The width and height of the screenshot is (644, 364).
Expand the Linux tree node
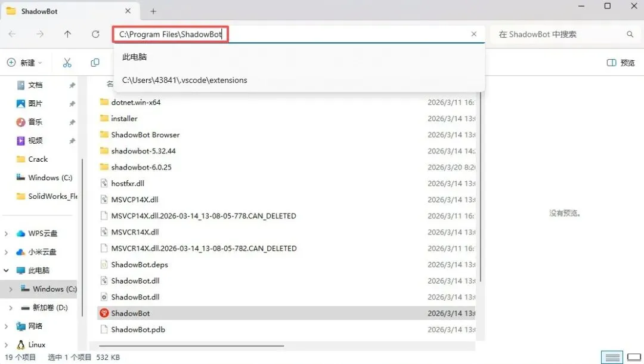click(x=6, y=345)
